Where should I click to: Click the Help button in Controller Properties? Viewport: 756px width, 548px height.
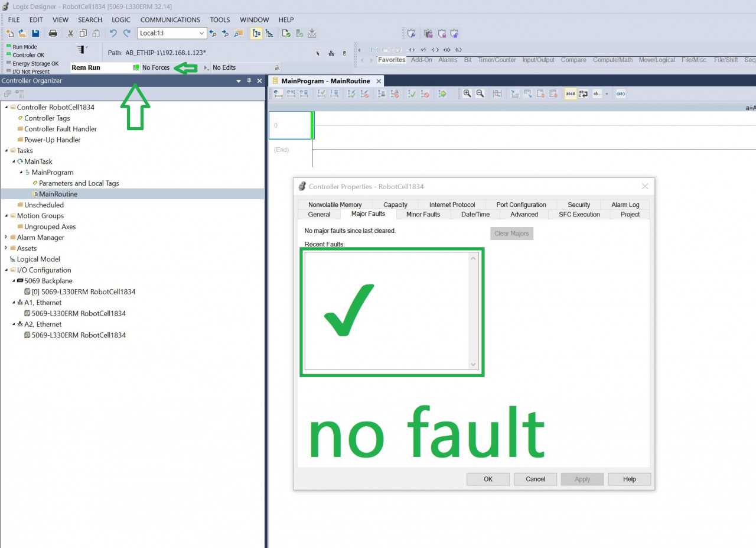point(630,479)
